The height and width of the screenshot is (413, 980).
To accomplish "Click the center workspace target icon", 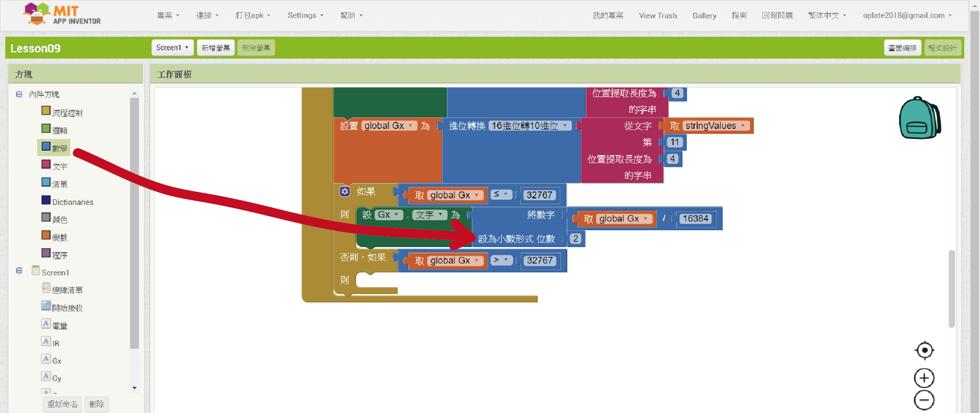I will [x=924, y=350].
